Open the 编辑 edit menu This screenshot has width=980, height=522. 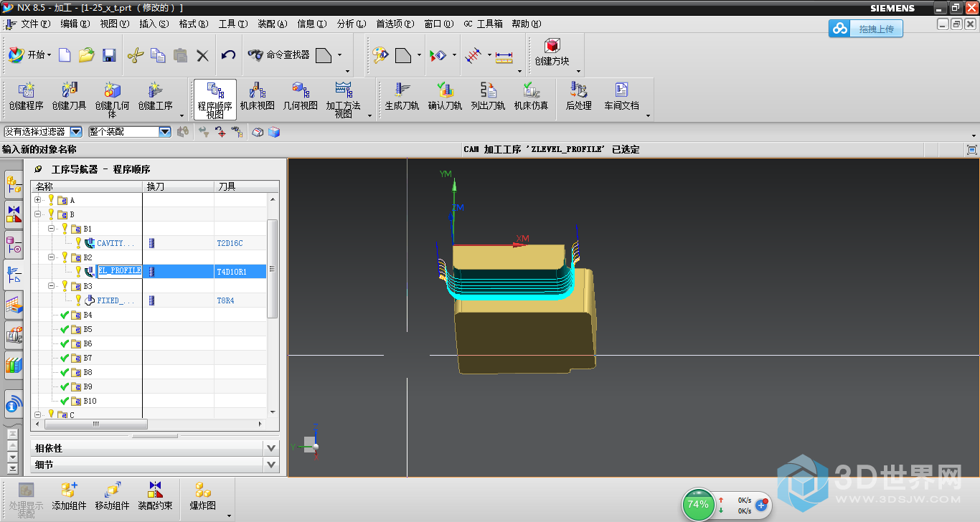[x=75, y=24]
